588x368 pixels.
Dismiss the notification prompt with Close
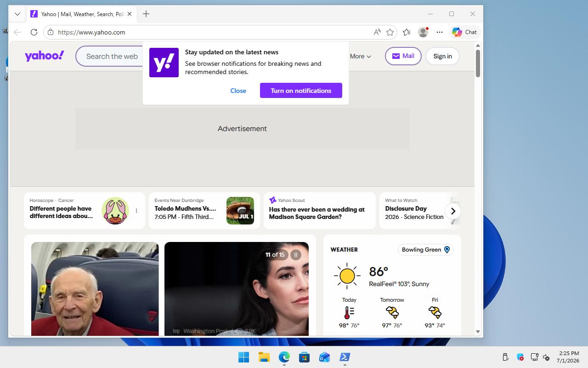point(238,91)
